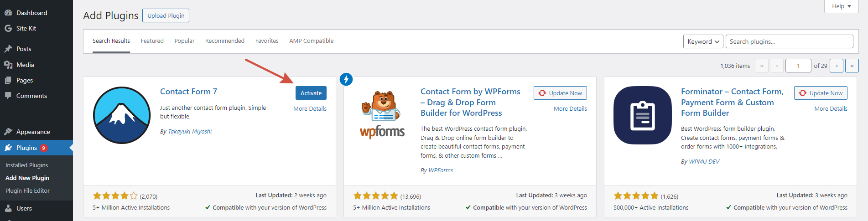Click the Contact Form 7 mountain logo

pyautogui.click(x=122, y=115)
